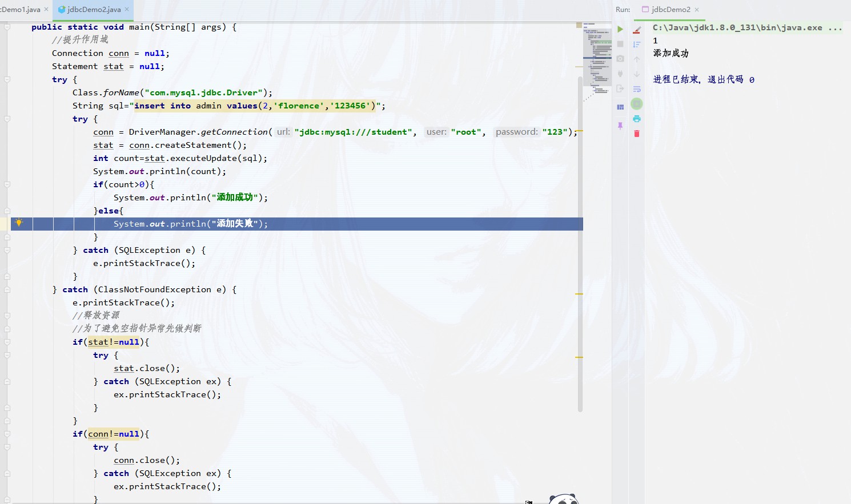Rerun jdbcDemo2 with the green play icon
The height and width of the screenshot is (504, 851).
point(620,29)
